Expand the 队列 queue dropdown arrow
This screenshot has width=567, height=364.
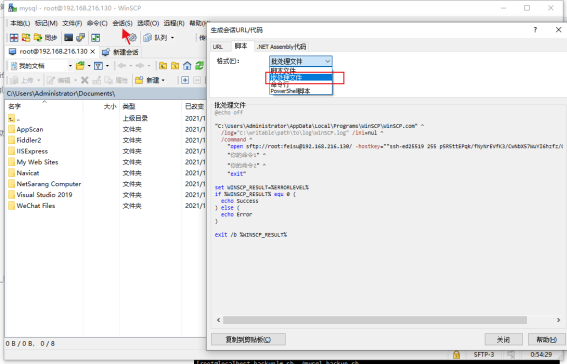point(172,38)
